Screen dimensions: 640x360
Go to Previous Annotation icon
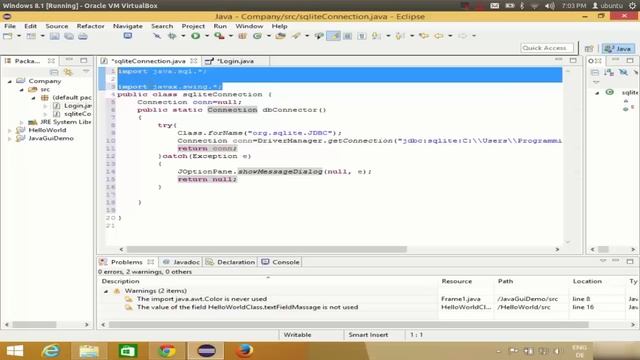point(400,36)
